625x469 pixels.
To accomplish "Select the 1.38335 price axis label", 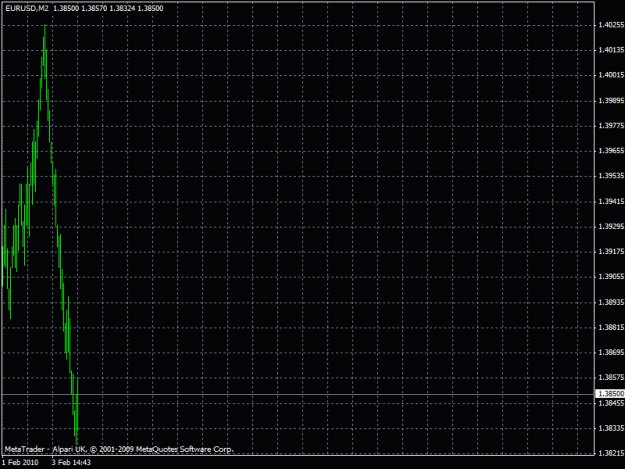I will 611,428.
